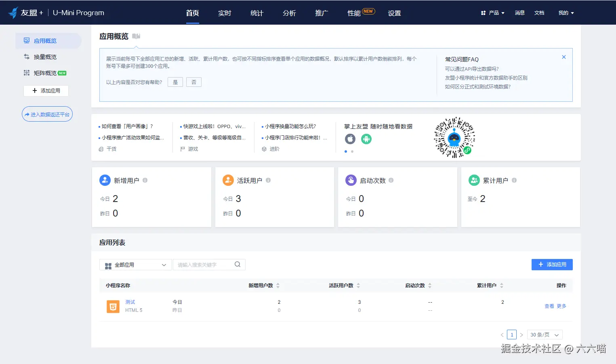Click 查看 in the 测试 row

point(549,306)
